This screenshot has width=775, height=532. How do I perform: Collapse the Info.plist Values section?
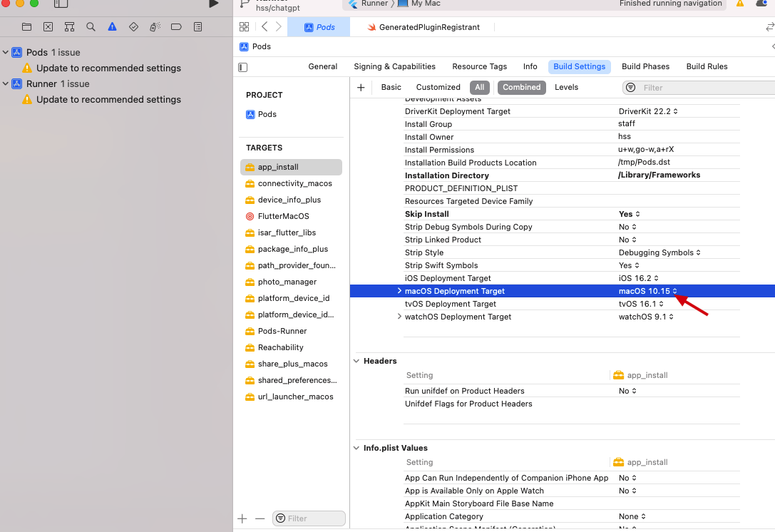click(x=356, y=448)
